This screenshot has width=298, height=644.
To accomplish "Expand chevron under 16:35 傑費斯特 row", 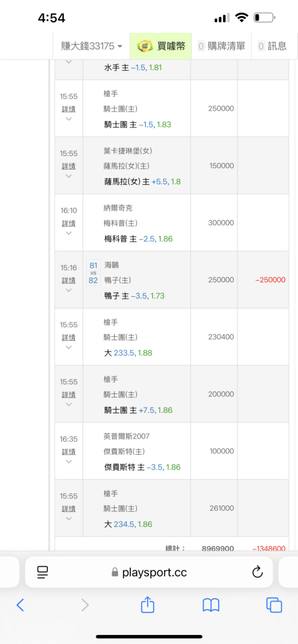I will pos(68,461).
